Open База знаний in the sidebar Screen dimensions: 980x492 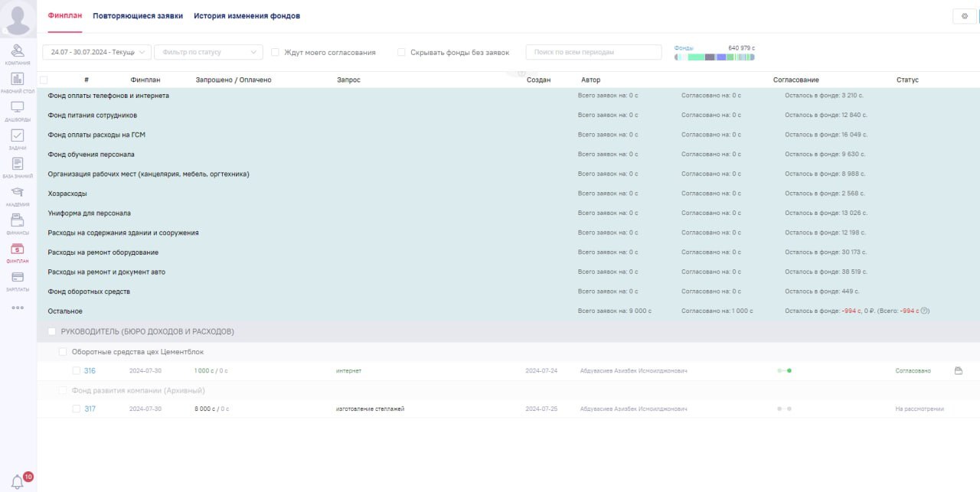point(18,165)
